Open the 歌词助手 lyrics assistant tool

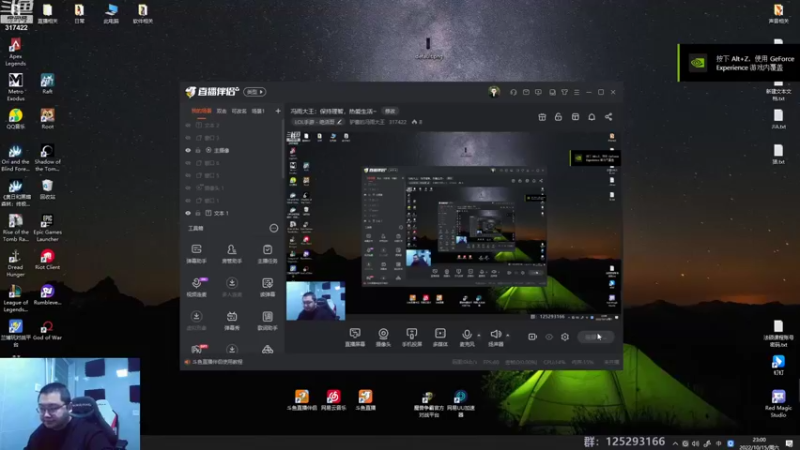(x=267, y=320)
